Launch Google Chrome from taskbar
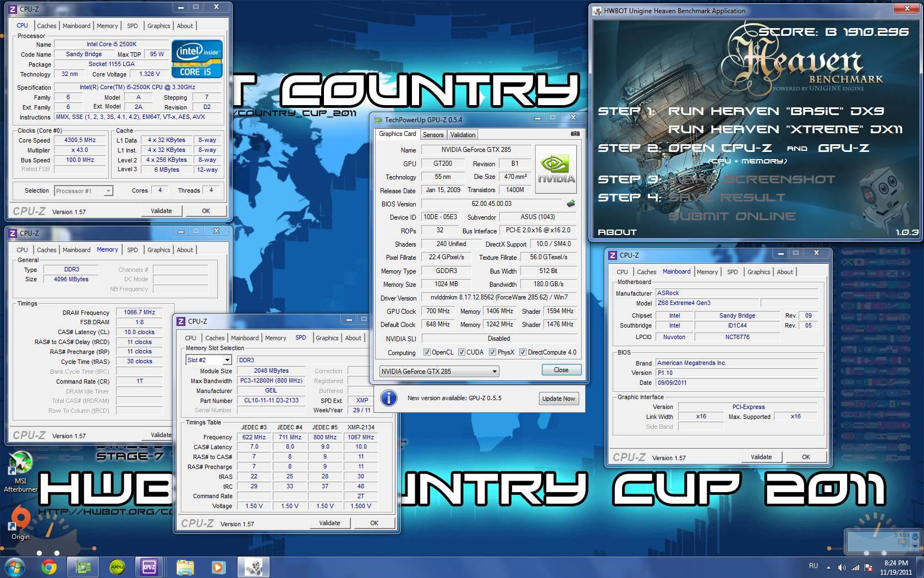 tap(48, 566)
